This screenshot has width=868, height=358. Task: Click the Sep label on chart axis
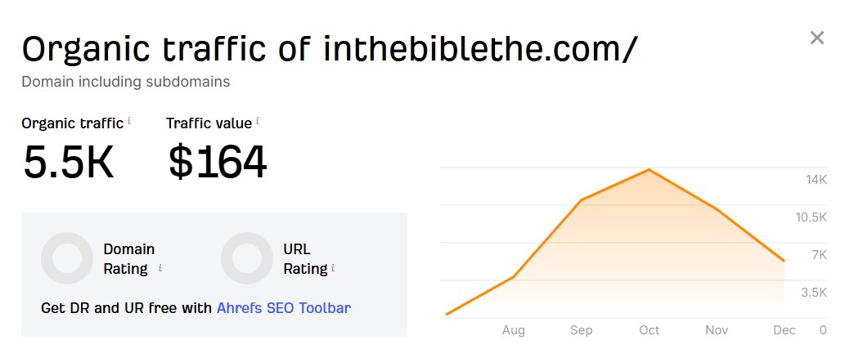pos(581,330)
